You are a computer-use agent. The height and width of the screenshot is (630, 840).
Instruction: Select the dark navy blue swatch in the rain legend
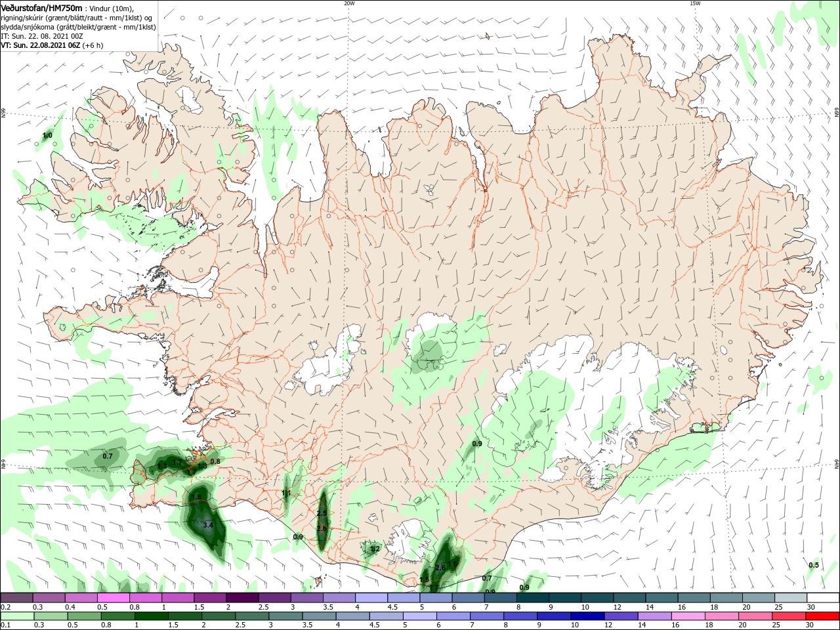(x=586, y=616)
